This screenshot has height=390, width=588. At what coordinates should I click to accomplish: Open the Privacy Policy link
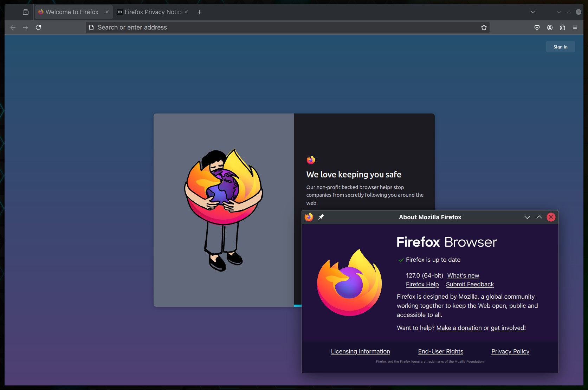[x=510, y=351]
